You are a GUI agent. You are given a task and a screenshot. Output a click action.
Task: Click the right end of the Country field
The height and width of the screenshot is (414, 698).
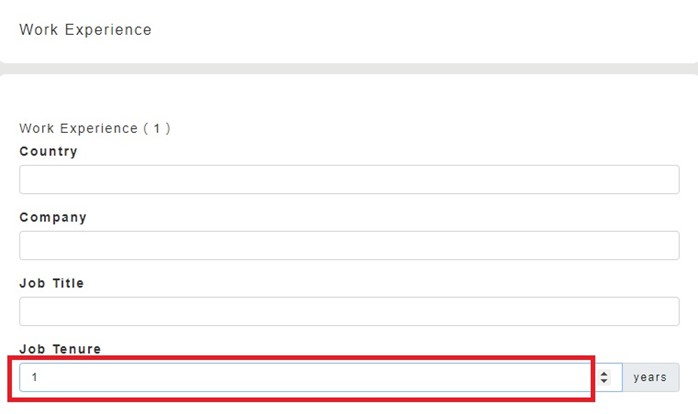point(665,180)
